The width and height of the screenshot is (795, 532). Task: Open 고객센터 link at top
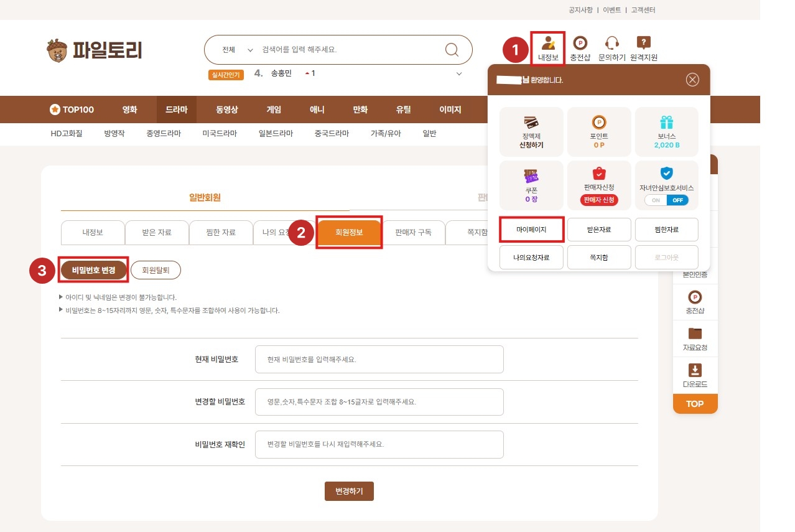click(x=643, y=10)
